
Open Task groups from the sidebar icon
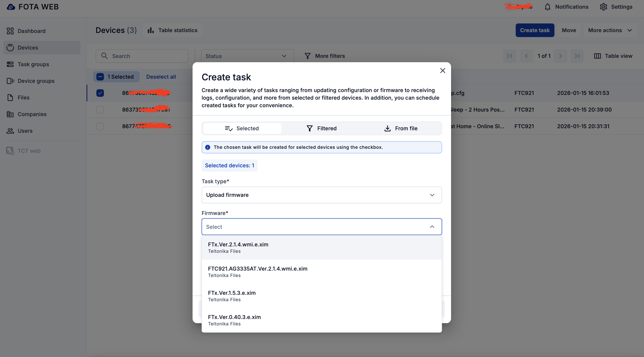pyautogui.click(x=10, y=64)
